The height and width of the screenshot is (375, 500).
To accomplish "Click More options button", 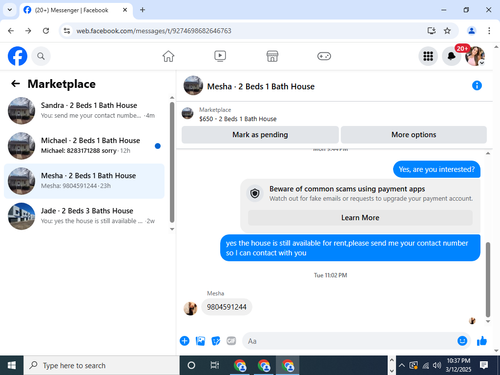I will (414, 135).
